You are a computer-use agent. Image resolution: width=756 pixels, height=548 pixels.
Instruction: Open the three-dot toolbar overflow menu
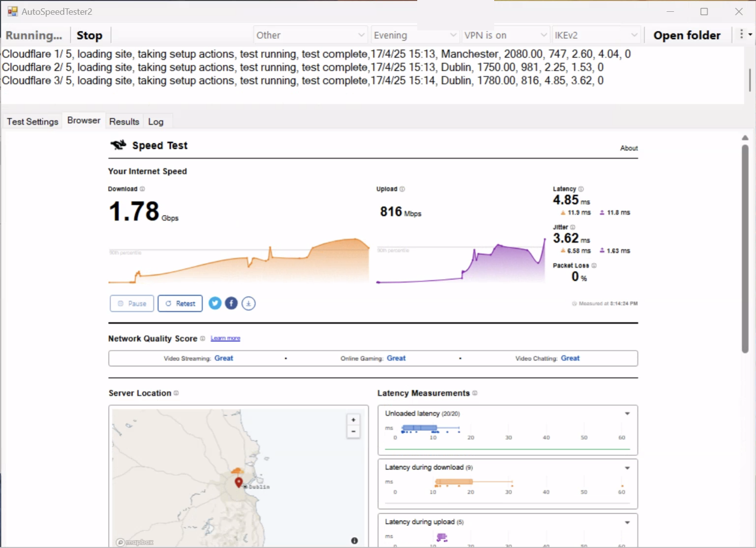click(x=745, y=34)
